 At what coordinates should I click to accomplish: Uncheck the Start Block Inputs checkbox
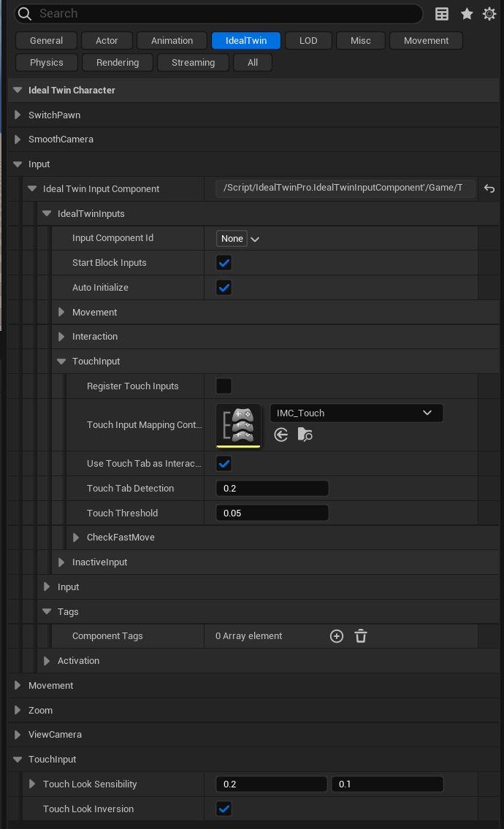tap(224, 263)
